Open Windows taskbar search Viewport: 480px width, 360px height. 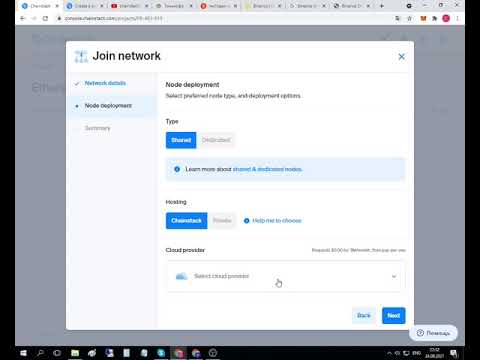40,353
